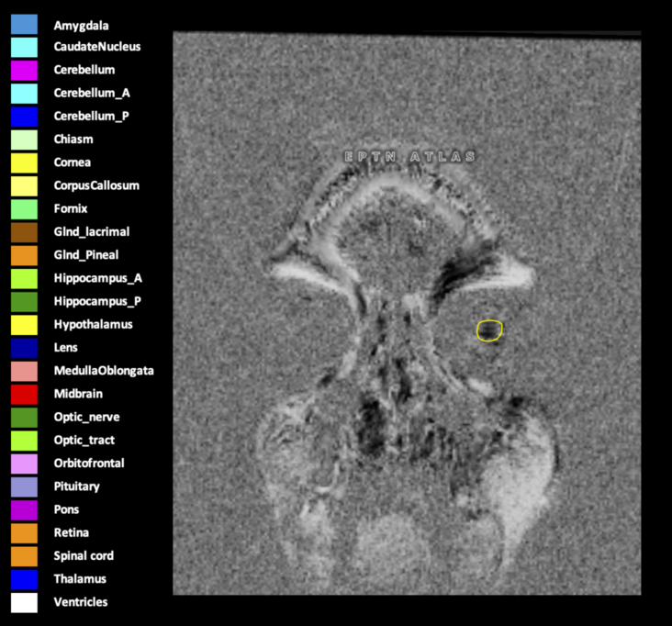Select the MedullaOblongata label
This screenshot has height=626, width=672.
[104, 371]
